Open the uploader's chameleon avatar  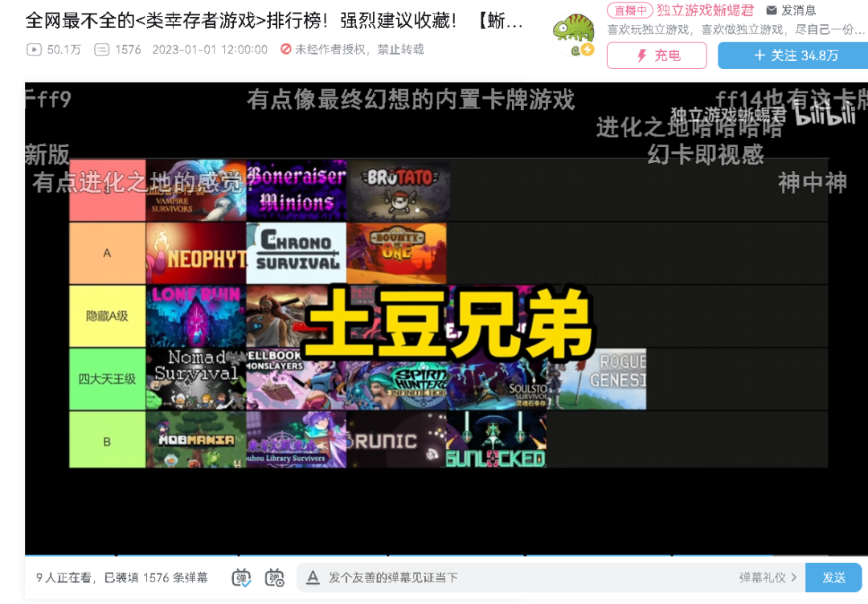(574, 33)
